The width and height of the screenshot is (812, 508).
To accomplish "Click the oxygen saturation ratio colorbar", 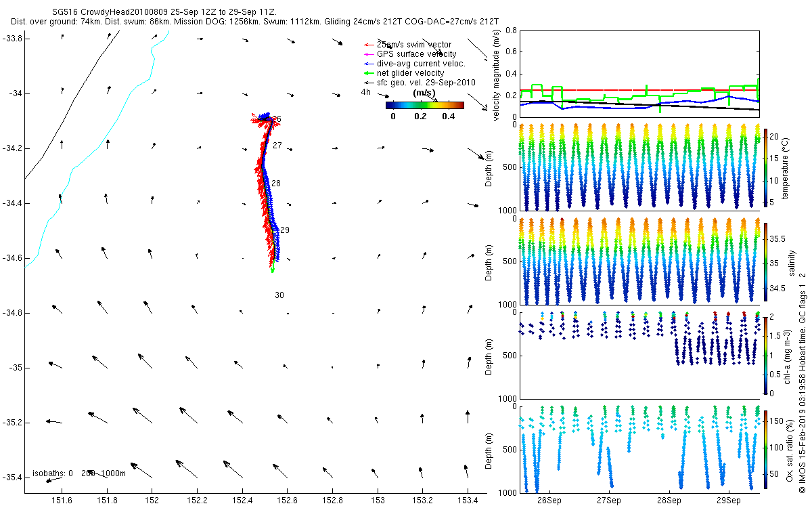I will click(766, 448).
